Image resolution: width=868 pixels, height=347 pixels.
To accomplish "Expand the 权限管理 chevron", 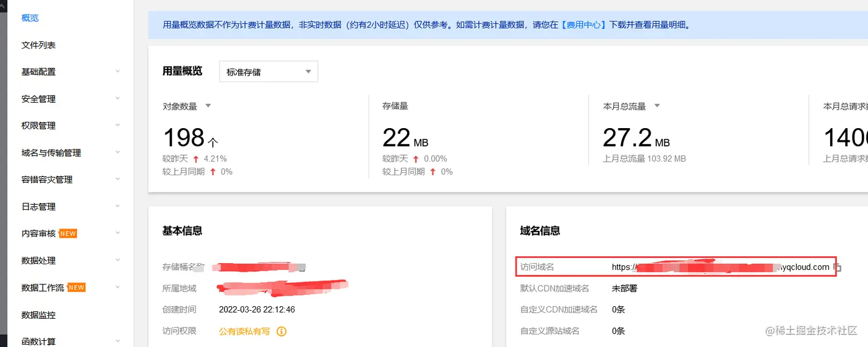I will [118, 125].
